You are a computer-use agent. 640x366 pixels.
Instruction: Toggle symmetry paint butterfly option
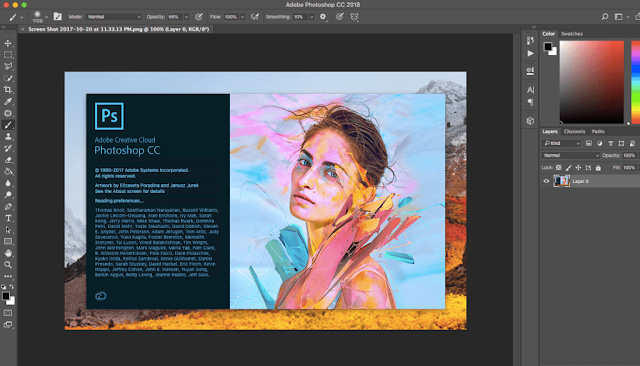(x=354, y=17)
